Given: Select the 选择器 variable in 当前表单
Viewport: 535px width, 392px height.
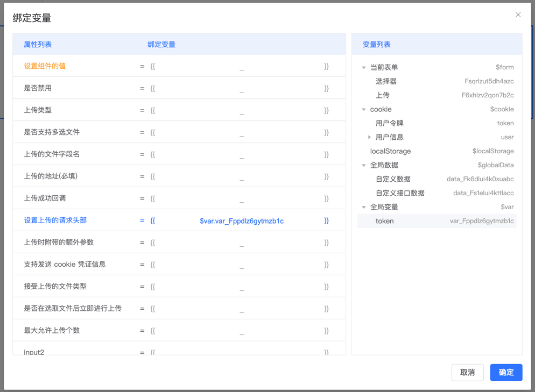Looking at the screenshot, I should [x=386, y=81].
